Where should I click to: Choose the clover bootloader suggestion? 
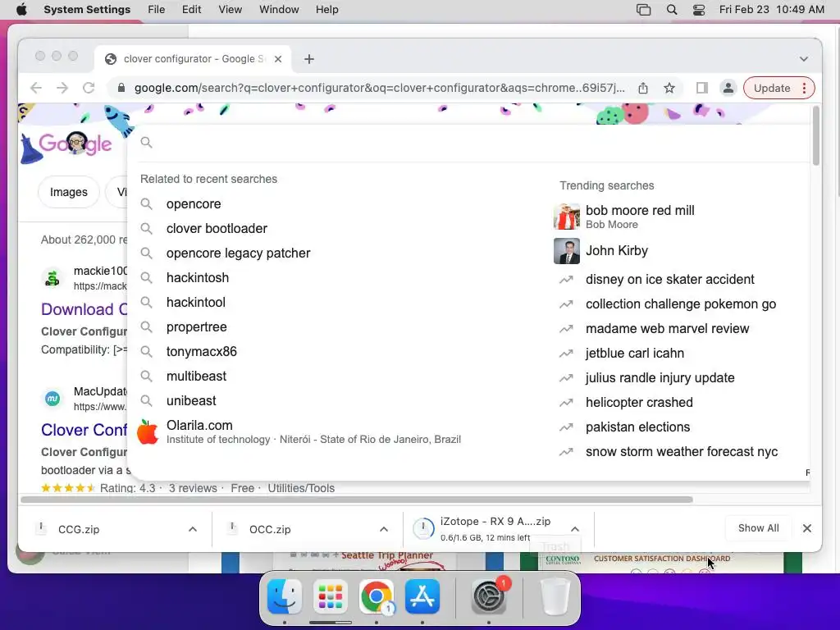[217, 229]
